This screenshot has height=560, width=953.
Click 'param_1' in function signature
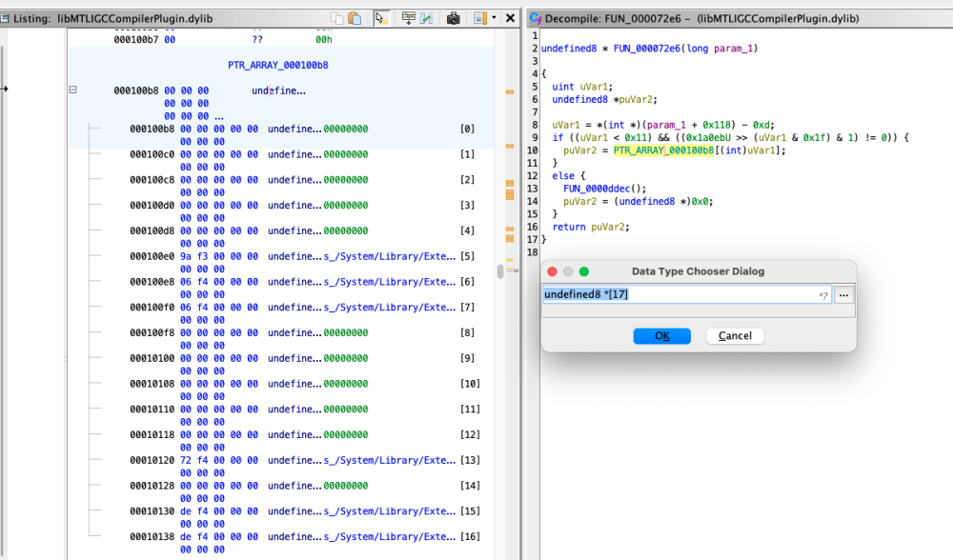(x=734, y=49)
